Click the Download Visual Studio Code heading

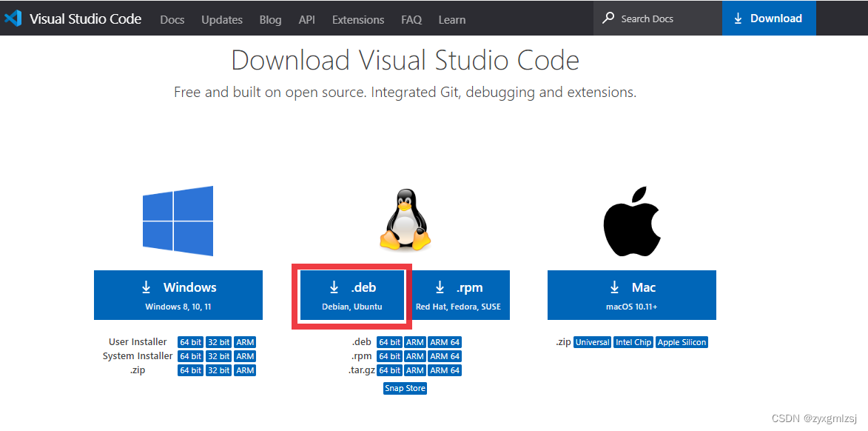[406, 60]
